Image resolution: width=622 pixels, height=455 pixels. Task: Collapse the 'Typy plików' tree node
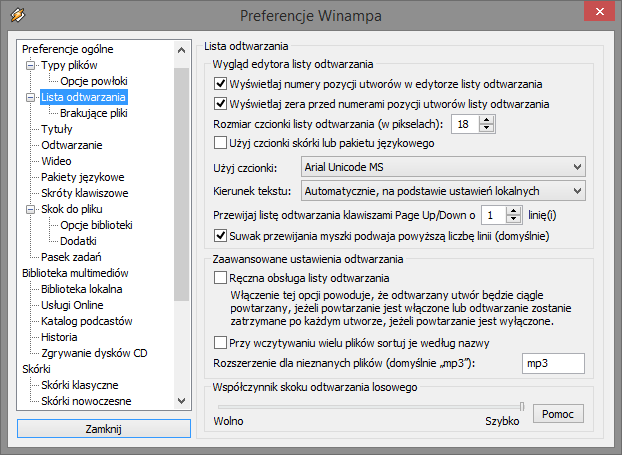point(31,65)
